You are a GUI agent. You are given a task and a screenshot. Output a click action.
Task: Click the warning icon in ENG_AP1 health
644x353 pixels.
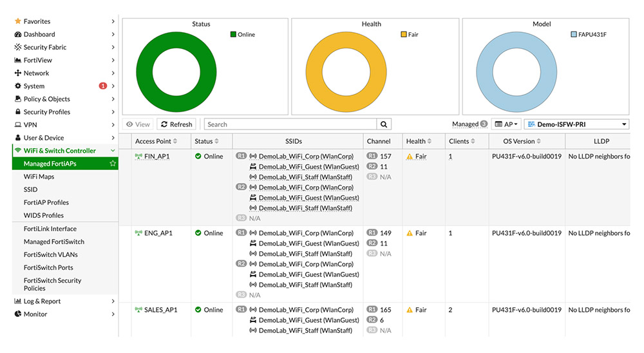pyautogui.click(x=410, y=233)
